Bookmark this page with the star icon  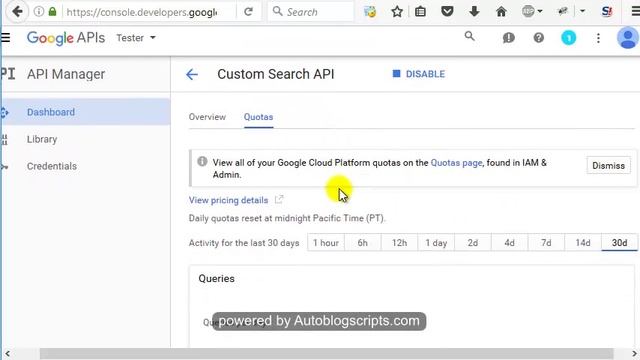tap(397, 12)
